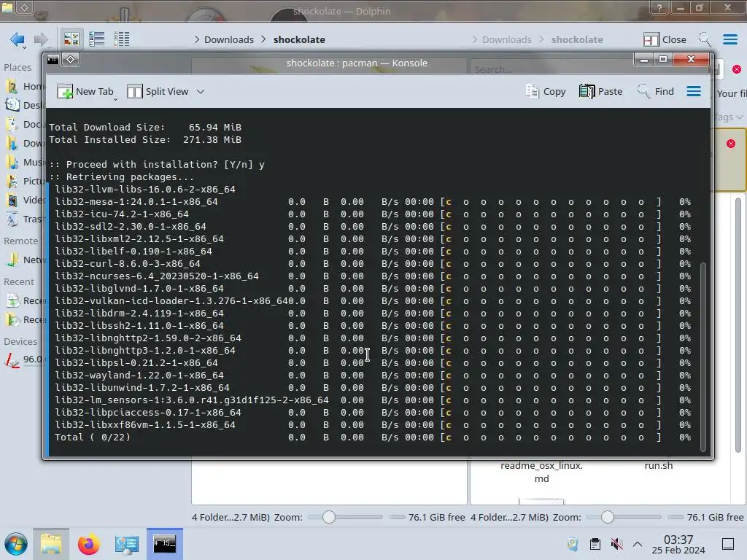Click the left pane 76.1 GiB free space indicator
Viewport: 747px width, 560px height.
427,517
